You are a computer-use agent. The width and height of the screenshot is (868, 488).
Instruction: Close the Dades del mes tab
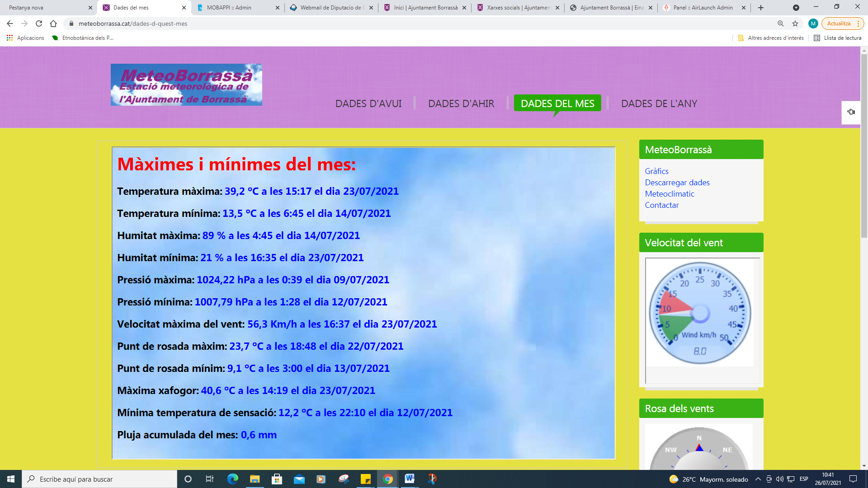coord(184,8)
